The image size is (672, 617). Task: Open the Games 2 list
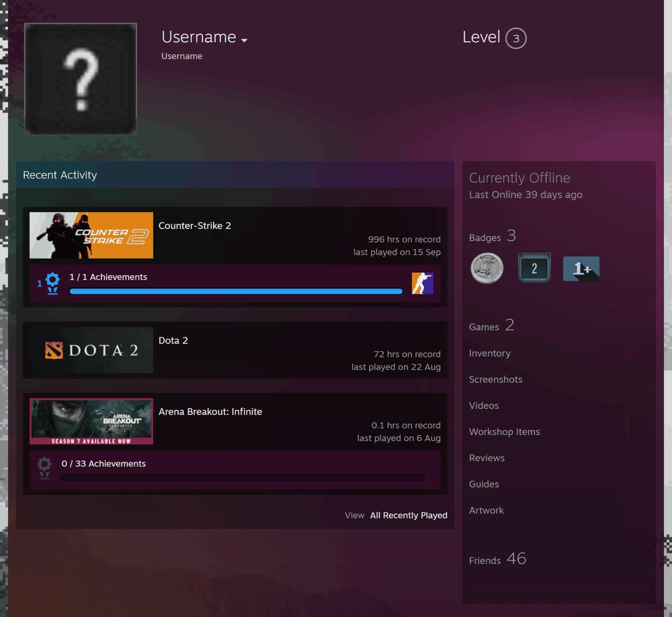tap(492, 326)
